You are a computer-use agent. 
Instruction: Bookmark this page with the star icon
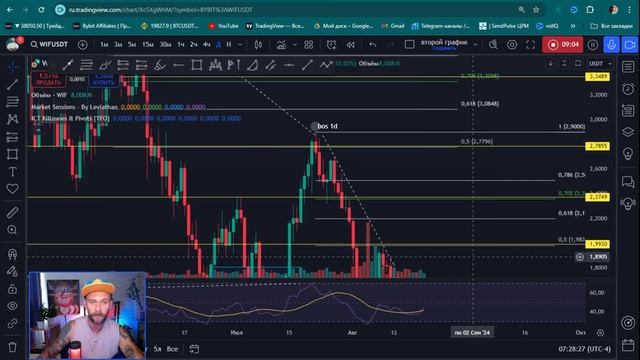[x=536, y=10]
